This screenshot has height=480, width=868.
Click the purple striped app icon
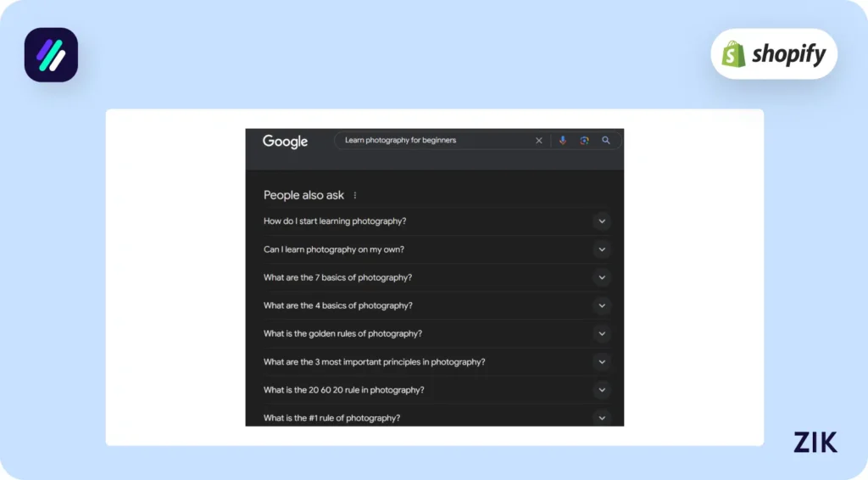point(51,55)
